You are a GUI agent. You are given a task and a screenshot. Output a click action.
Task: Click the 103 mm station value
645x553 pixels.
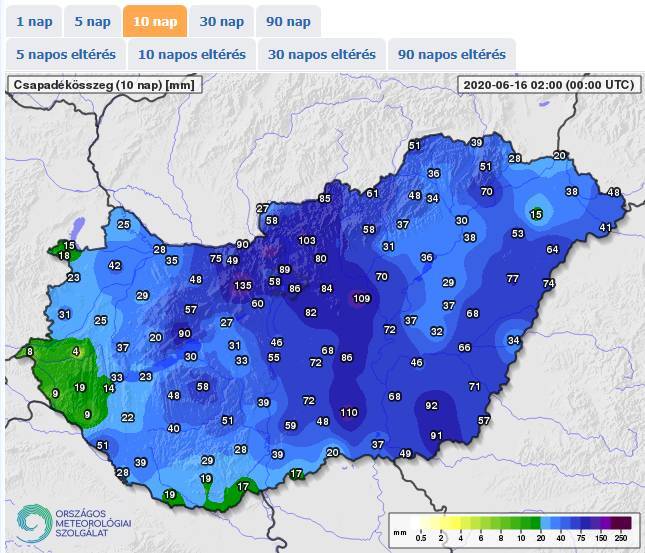tap(307, 241)
